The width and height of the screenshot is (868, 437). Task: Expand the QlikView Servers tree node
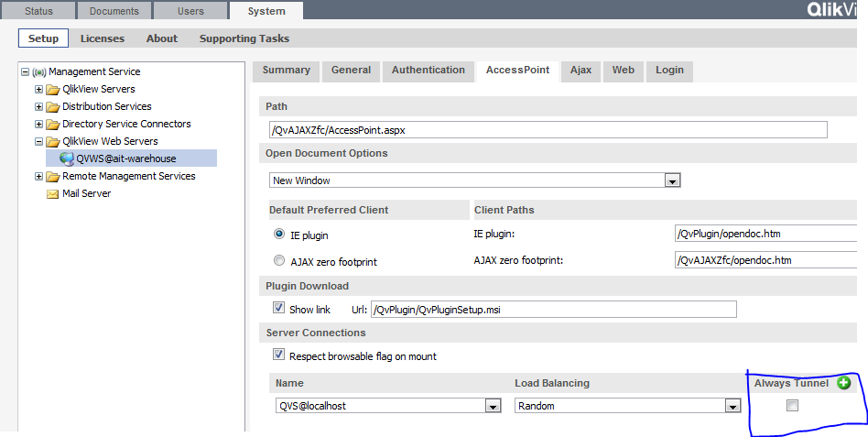point(38,89)
